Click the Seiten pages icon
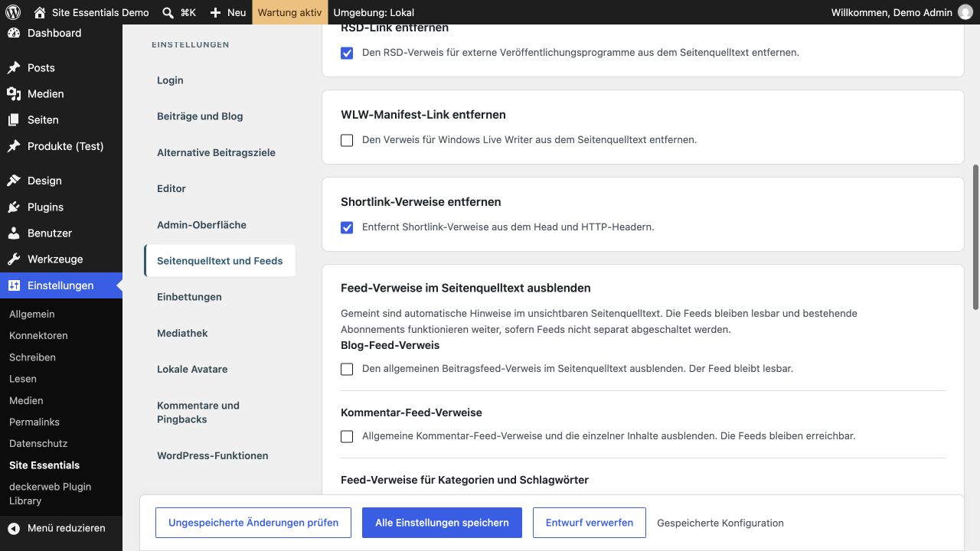 14,119
